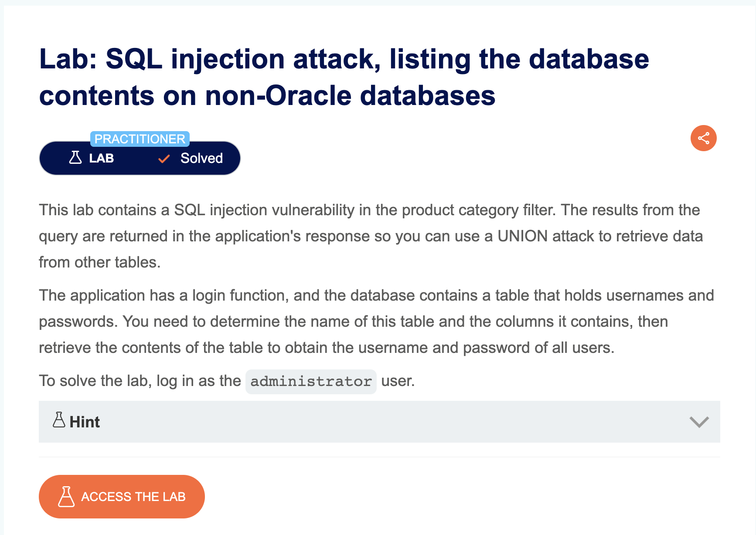Open the Hint panel title
Viewport: 756px width, 535px height.
coord(85,422)
